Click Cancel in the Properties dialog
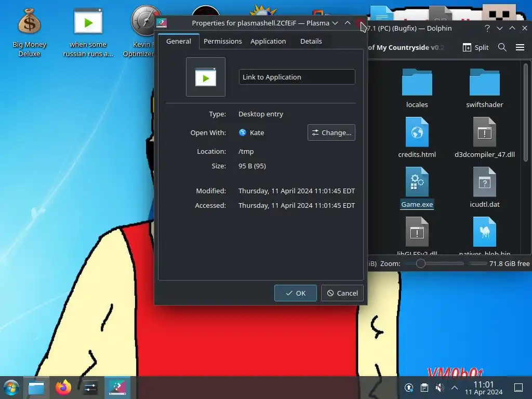The height and width of the screenshot is (399, 532). click(342, 293)
